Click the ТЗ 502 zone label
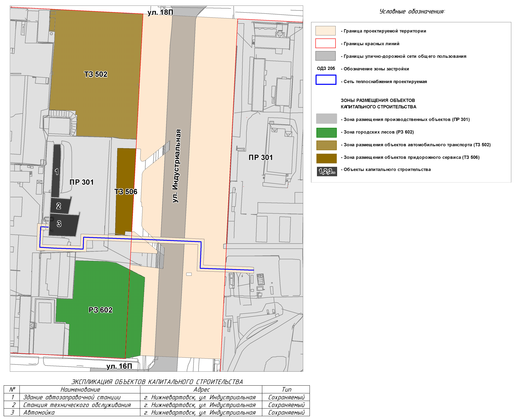 96,74
